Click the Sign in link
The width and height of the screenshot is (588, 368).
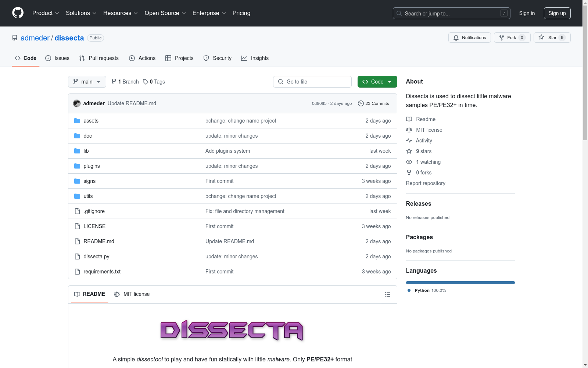527,13
